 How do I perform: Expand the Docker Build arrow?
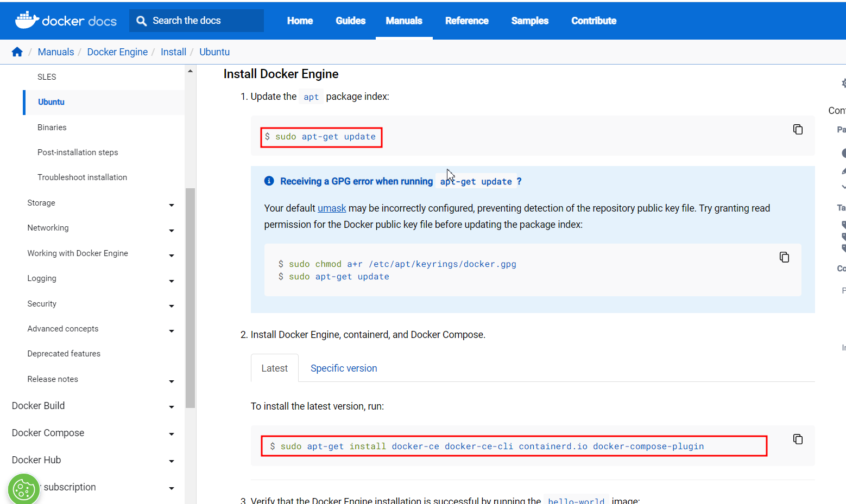[x=172, y=407]
